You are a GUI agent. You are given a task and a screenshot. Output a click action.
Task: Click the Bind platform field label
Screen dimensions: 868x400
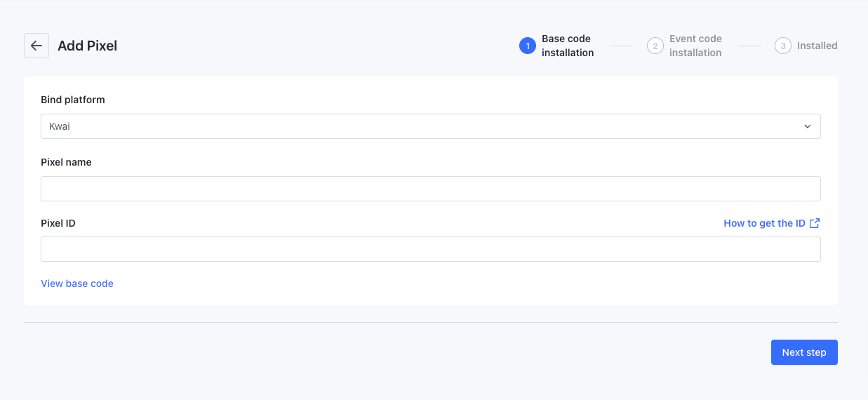pos(73,100)
